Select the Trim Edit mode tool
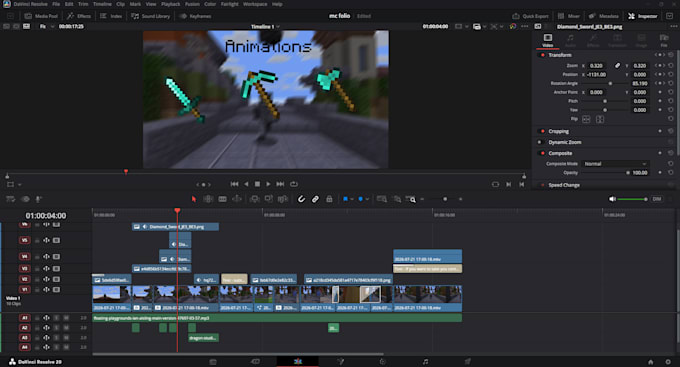680x367 pixels. pos(208,199)
